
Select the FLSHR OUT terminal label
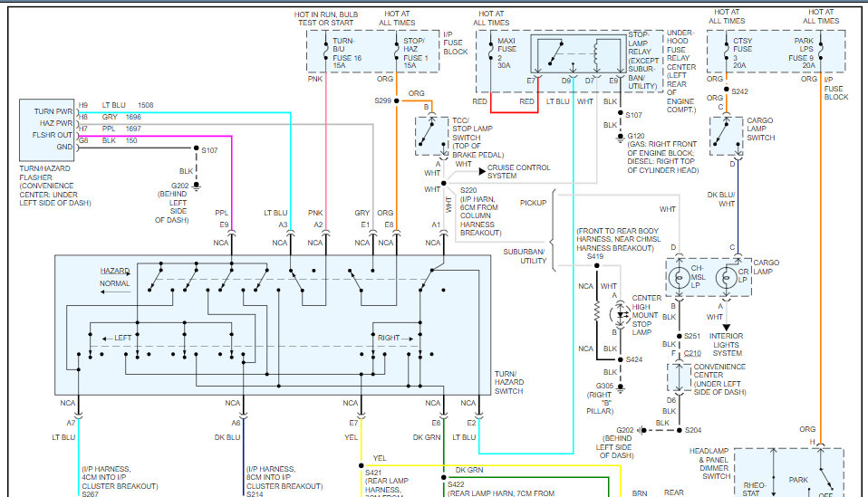(52, 135)
